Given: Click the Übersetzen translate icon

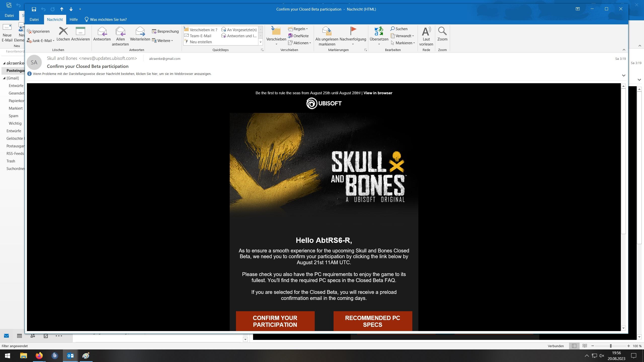Looking at the screenshot, I should 379,32.
